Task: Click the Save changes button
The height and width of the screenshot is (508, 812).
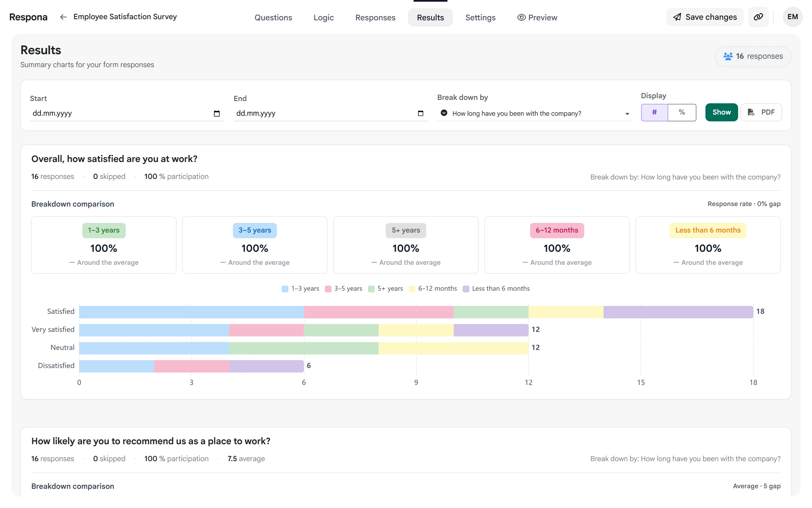Action: click(705, 17)
